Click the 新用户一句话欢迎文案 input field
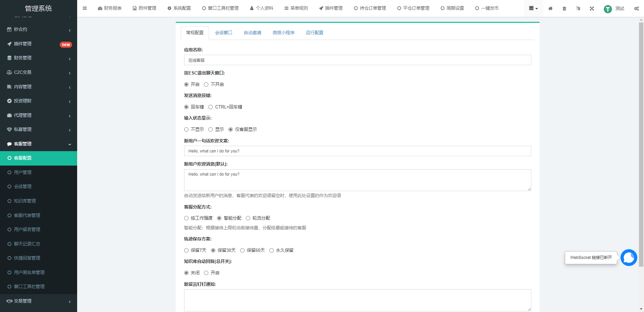644x312 pixels. [x=358, y=151]
